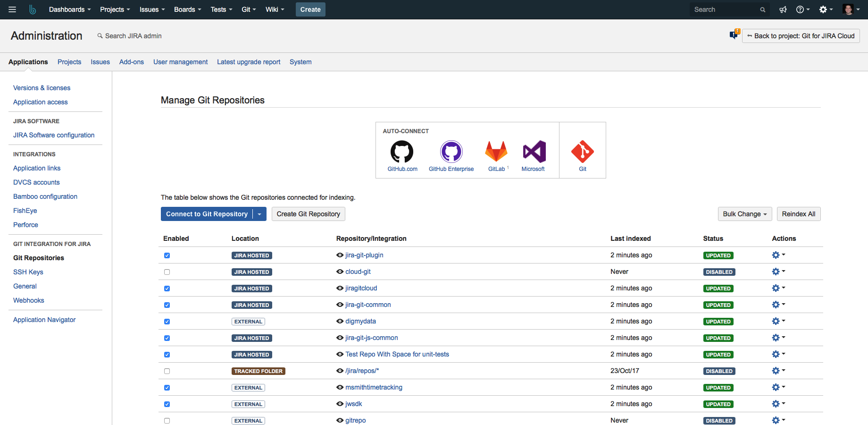Click the Microsoft Visual Studio icon
Image resolution: width=868 pixels, height=425 pixels.
point(534,152)
